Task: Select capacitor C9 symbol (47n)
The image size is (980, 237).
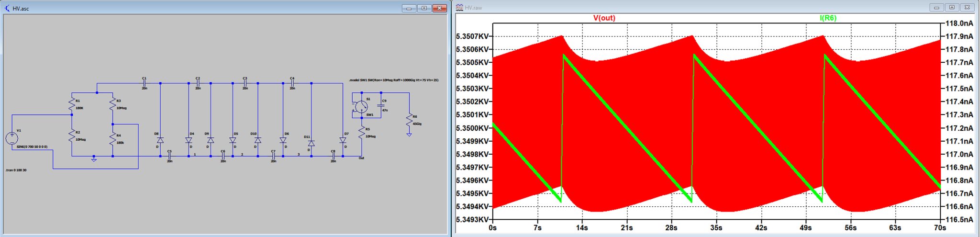Action: point(381,105)
